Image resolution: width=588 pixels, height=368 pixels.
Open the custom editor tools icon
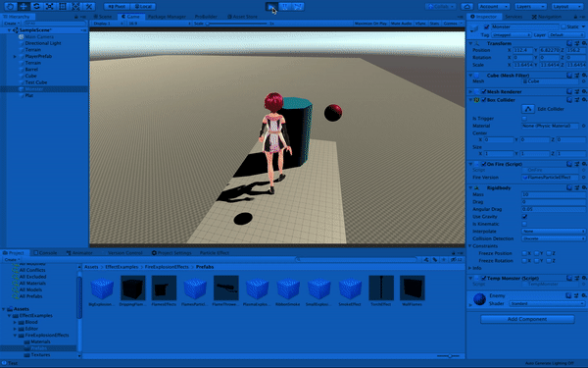click(x=89, y=7)
